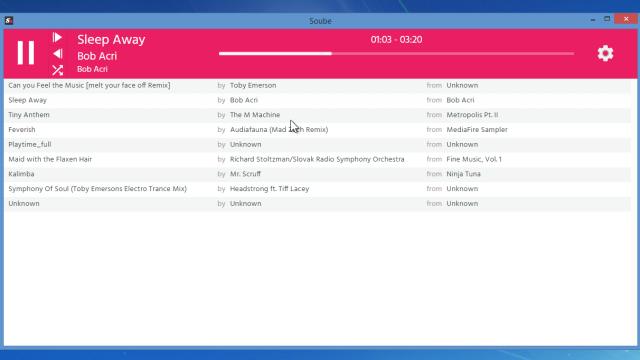640x360 pixels.
Task: Seek within the song progress bar
Action: pyautogui.click(x=396, y=53)
